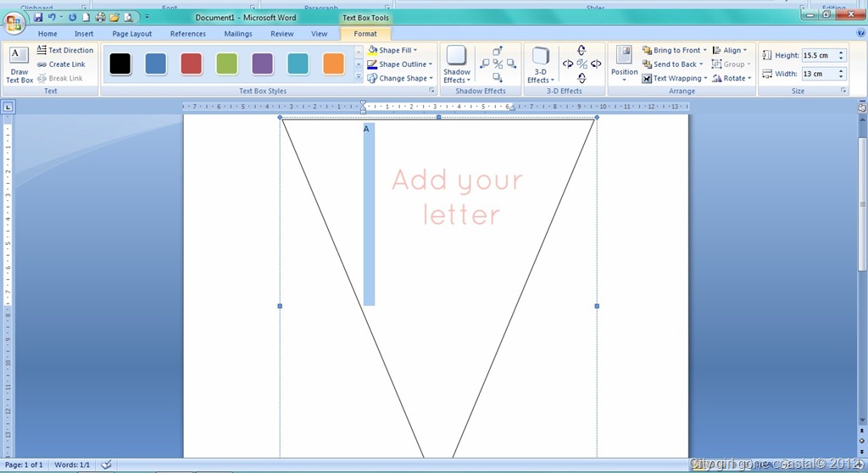The width and height of the screenshot is (868, 473).
Task: Click the Words: 1/1 count in status bar
Action: [72, 465]
